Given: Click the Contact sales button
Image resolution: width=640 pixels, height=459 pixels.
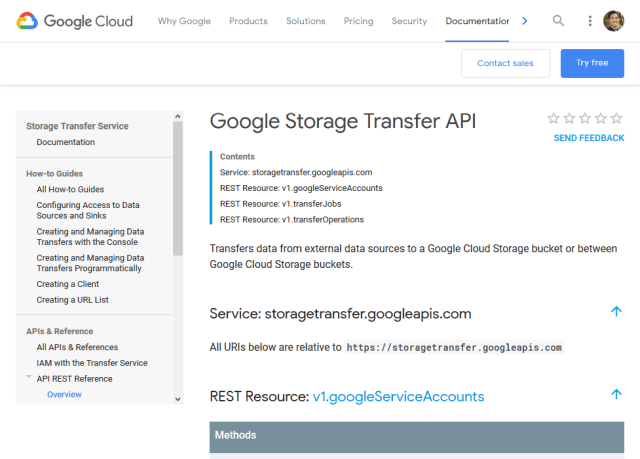Looking at the screenshot, I should tap(505, 63).
